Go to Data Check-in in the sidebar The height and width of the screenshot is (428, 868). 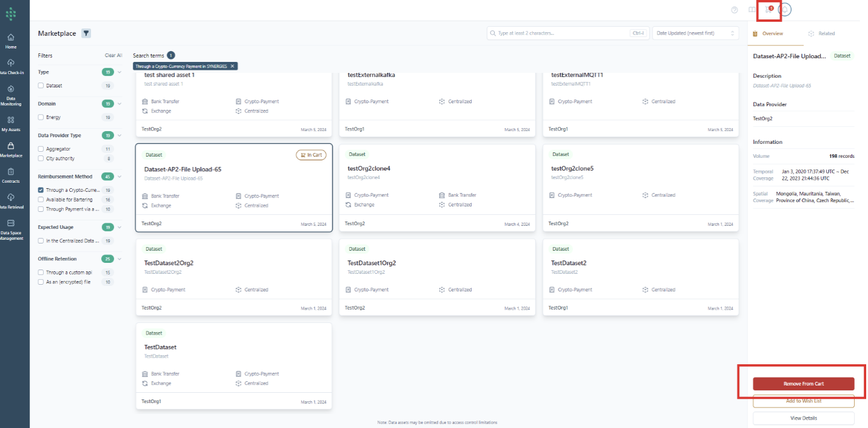pyautogui.click(x=11, y=66)
